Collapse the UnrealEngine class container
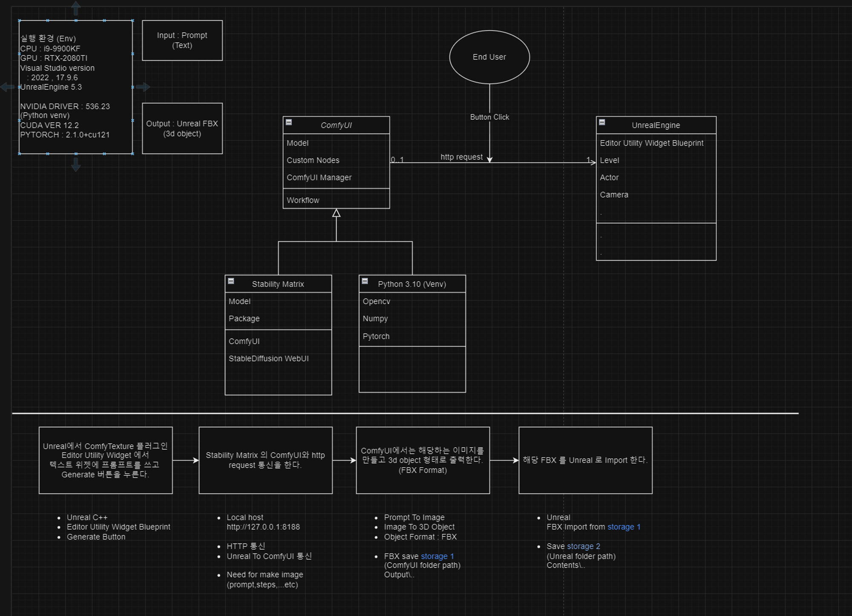 tap(602, 122)
